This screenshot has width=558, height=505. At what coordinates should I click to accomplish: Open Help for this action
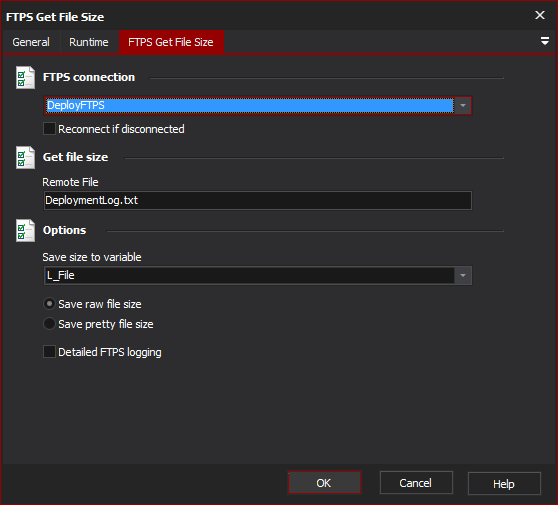[504, 484]
